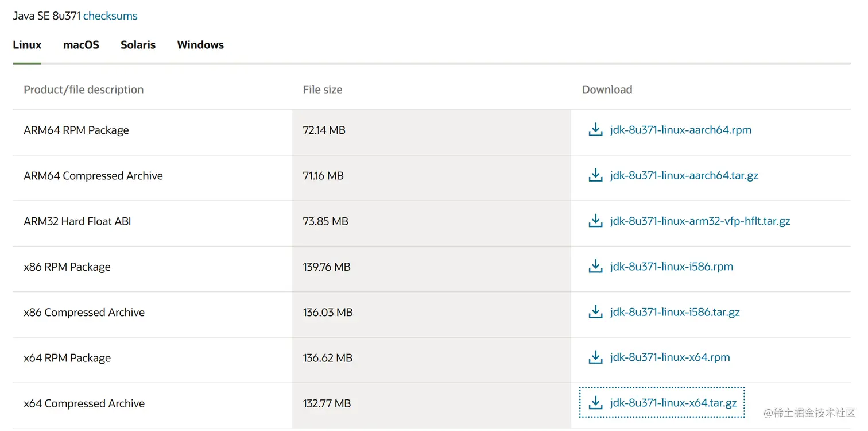
Task: Click download icon for jdk-8u371-linux-aarch64.tar.gz
Action: [595, 175]
